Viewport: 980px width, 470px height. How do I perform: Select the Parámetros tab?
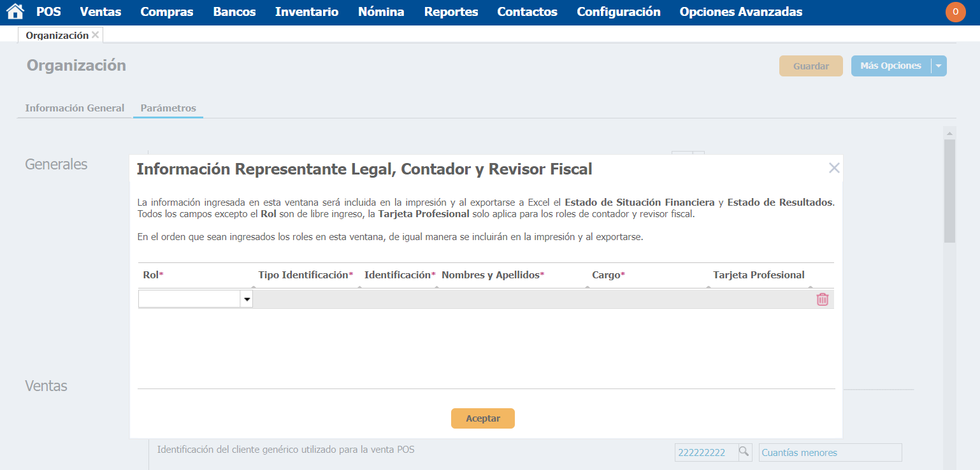click(168, 108)
